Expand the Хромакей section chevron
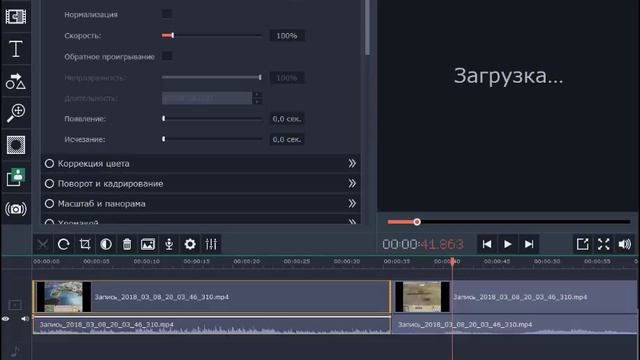 point(352,222)
